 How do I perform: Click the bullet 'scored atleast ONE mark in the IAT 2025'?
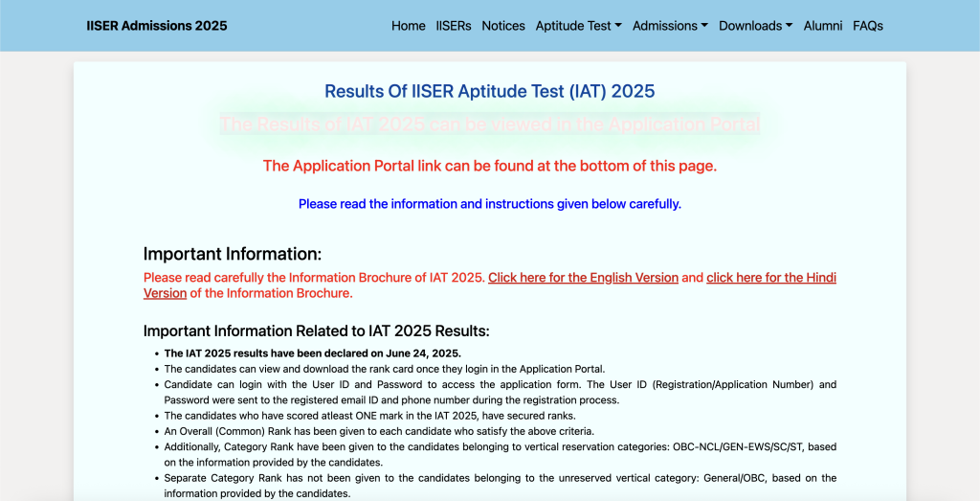pos(370,416)
